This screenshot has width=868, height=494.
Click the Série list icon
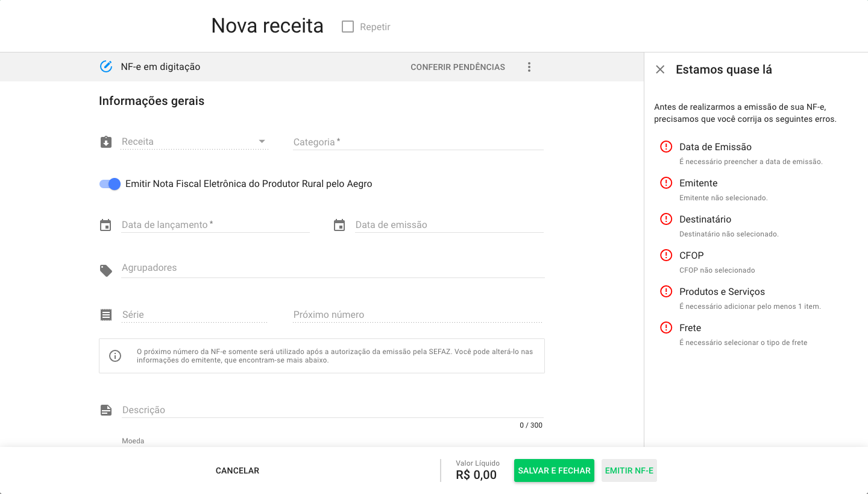point(105,314)
